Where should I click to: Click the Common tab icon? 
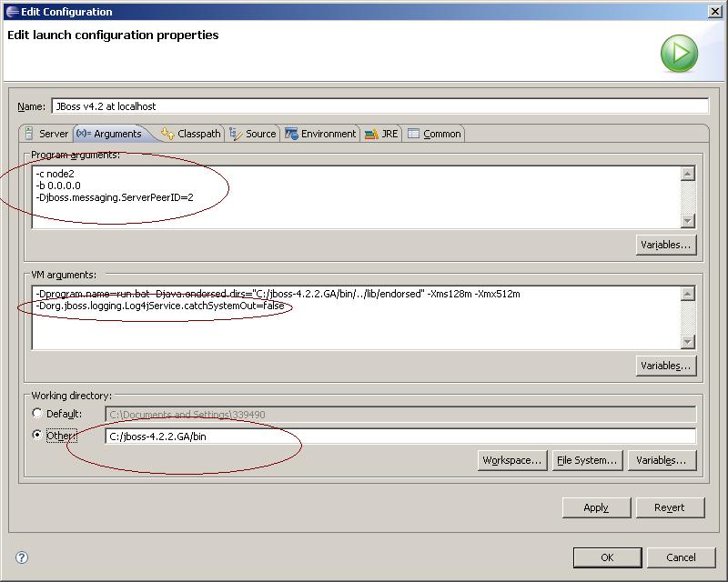tap(413, 134)
